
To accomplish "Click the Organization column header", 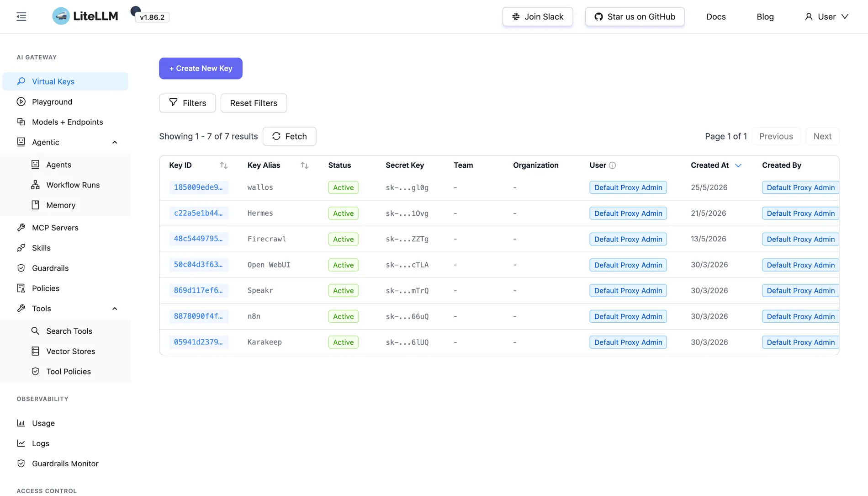I will 536,165.
